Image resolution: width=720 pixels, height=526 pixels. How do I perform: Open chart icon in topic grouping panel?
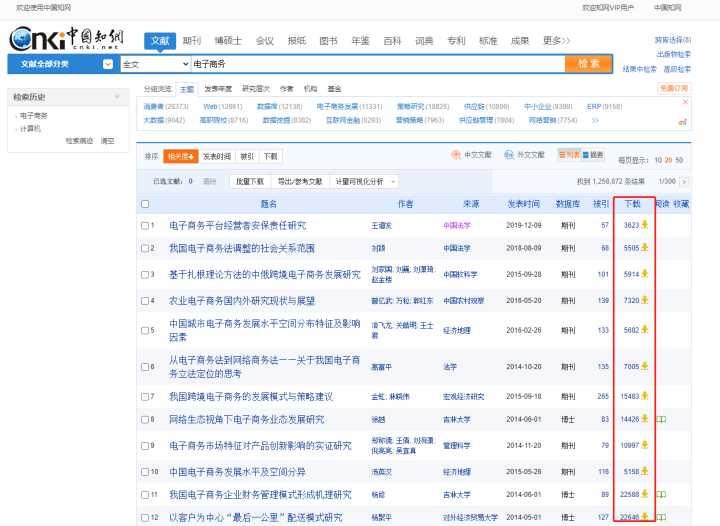pyautogui.click(x=683, y=122)
